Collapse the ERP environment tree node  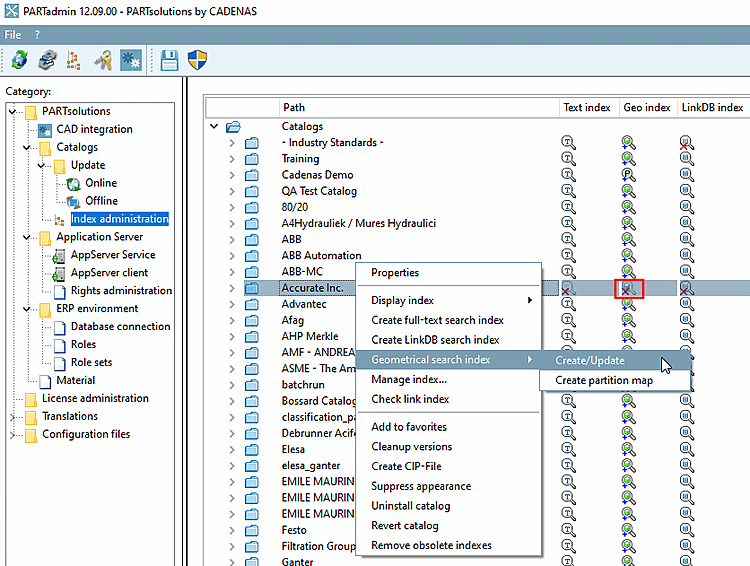click(27, 309)
